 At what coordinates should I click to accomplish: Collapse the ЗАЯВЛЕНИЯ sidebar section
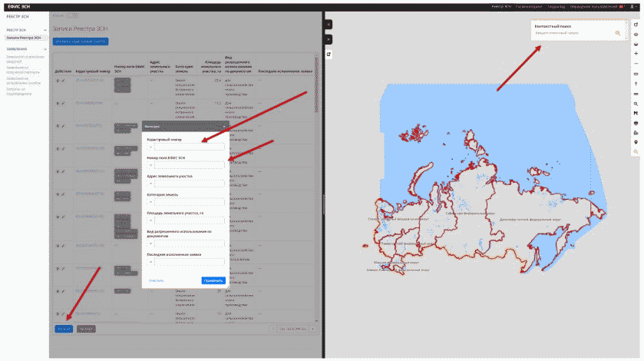(x=45, y=48)
